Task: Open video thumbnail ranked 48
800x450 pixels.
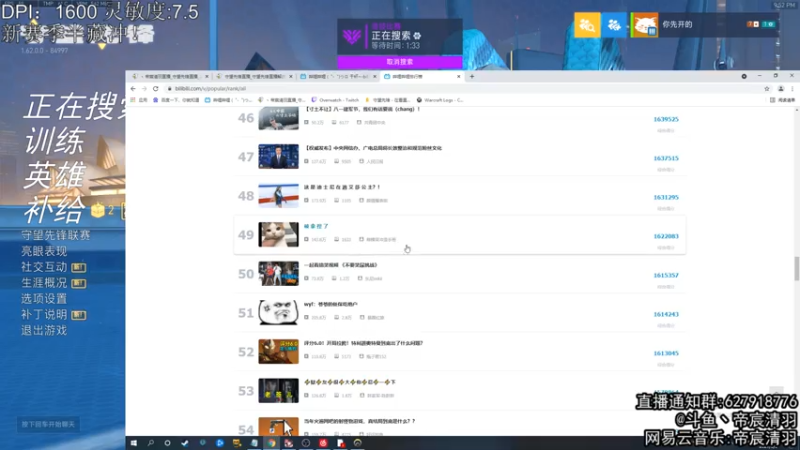Action: 278,195
